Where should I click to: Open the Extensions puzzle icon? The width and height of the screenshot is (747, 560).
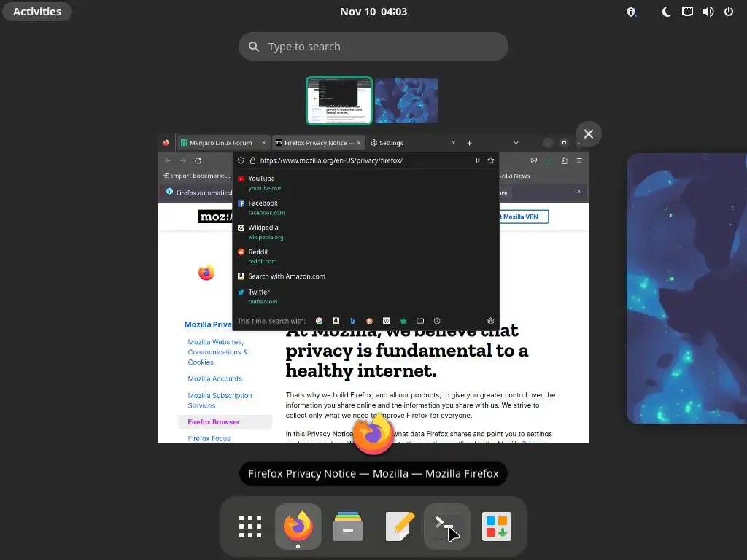564,160
